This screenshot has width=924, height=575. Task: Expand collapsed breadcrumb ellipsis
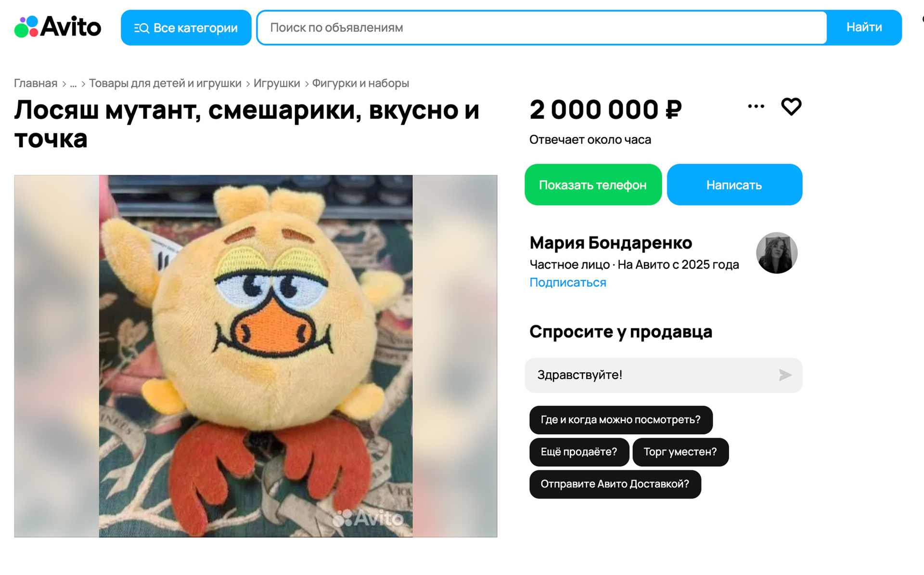coord(73,83)
